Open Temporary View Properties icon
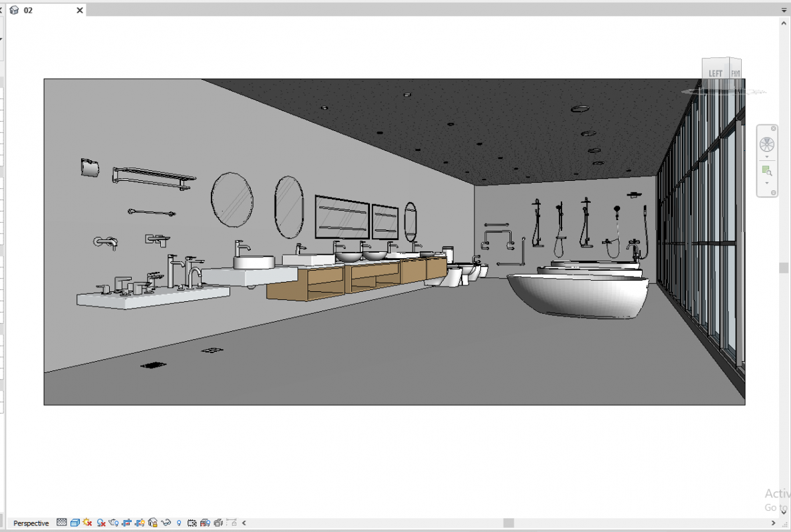Viewport: 791px width, 532px height. [192, 523]
